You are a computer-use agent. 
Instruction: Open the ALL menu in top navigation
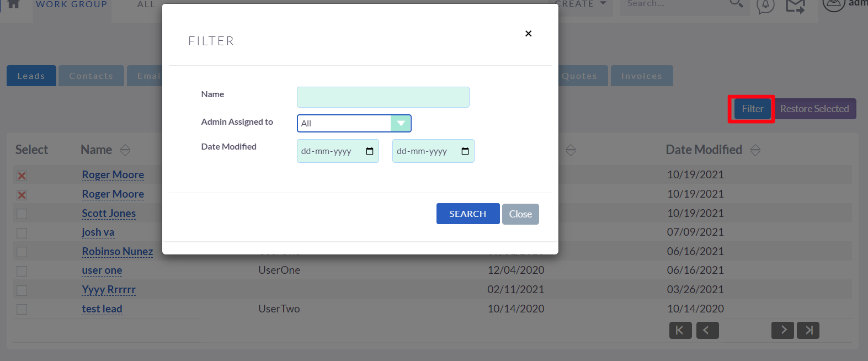click(x=146, y=5)
